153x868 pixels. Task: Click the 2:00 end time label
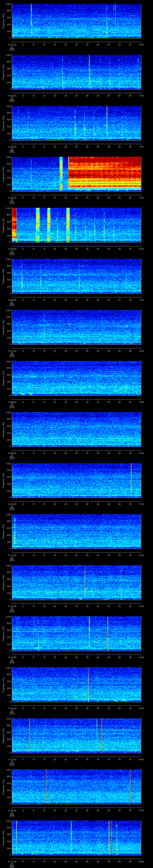click(x=141, y=44)
